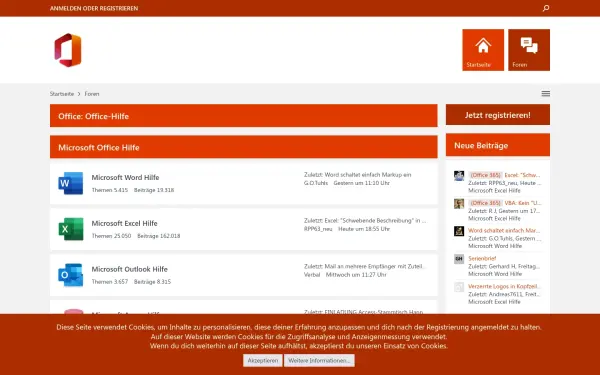This screenshot has height=375, width=600.
Task: Click Themen 3.657 under Outlook Hilfe
Action: tap(109, 282)
